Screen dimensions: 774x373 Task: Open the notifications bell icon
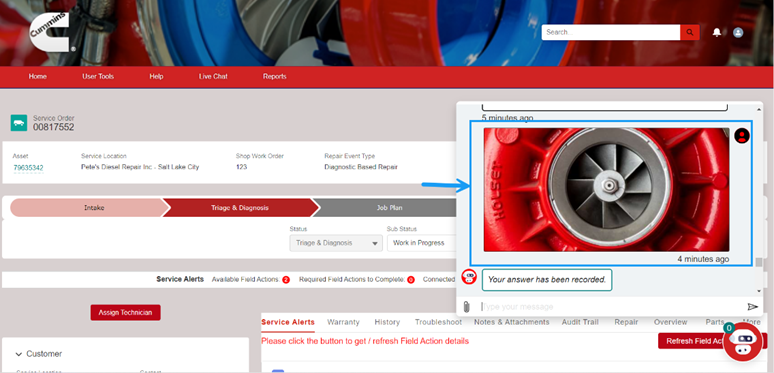pos(717,33)
